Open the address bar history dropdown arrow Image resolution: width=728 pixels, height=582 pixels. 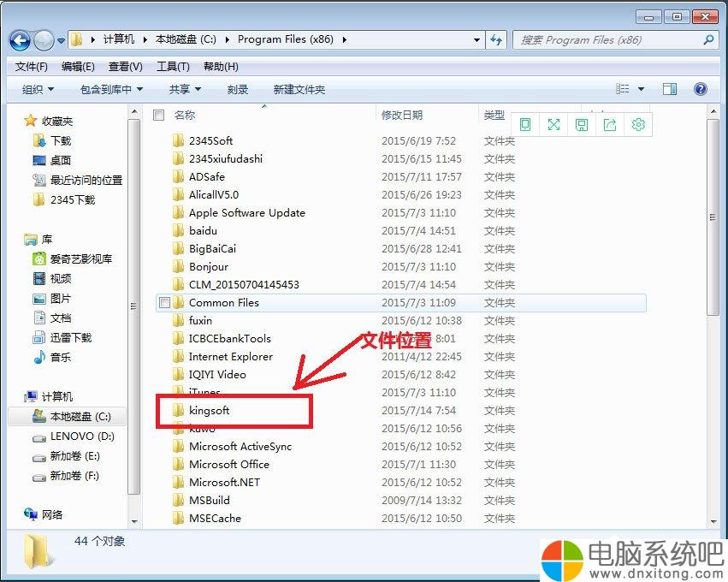coord(476,40)
